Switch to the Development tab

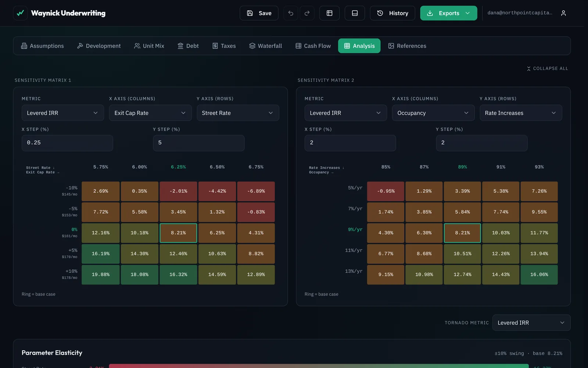coord(99,46)
